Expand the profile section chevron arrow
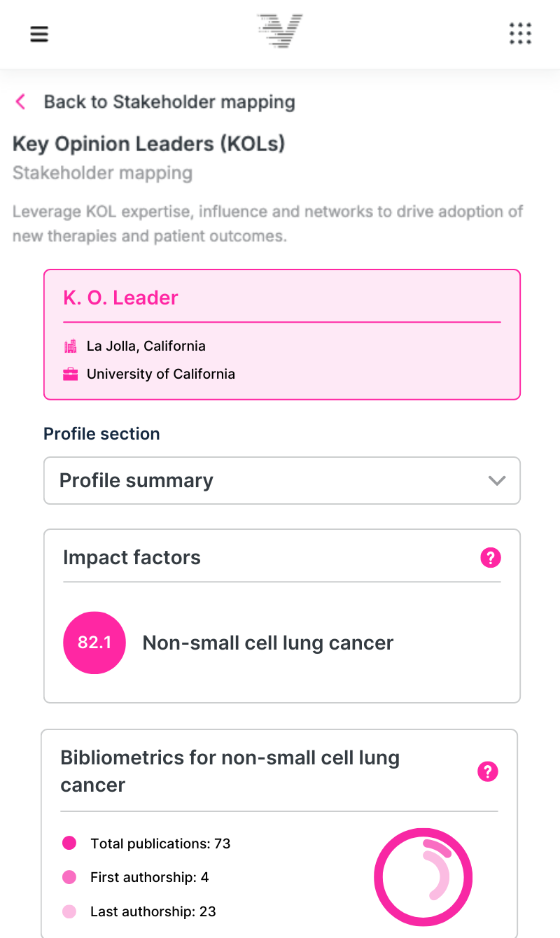 pos(497,481)
